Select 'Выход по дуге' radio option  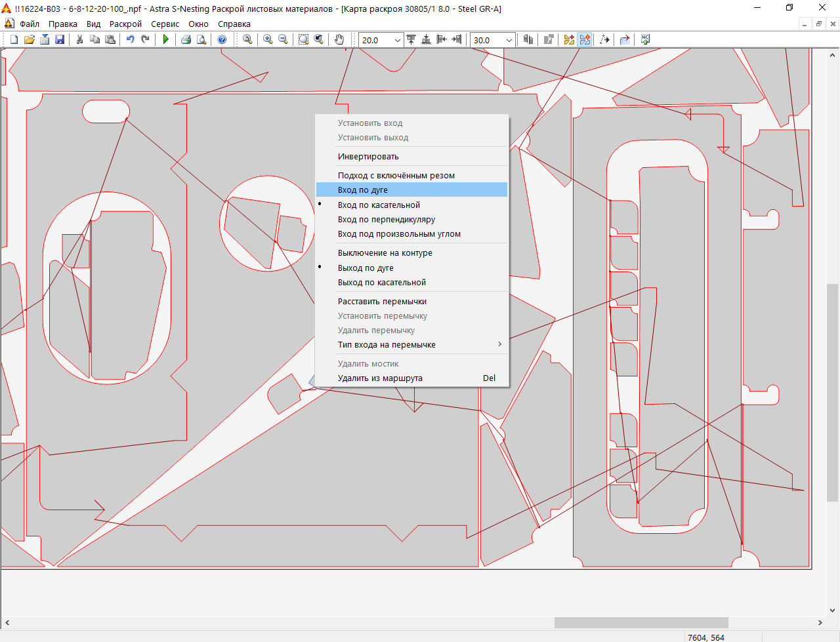pyautogui.click(x=366, y=268)
